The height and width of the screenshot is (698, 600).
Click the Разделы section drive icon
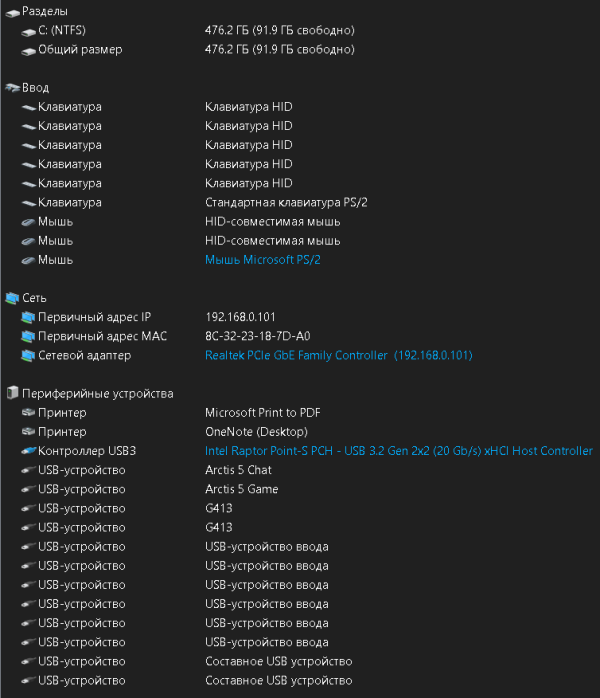click(x=12, y=11)
